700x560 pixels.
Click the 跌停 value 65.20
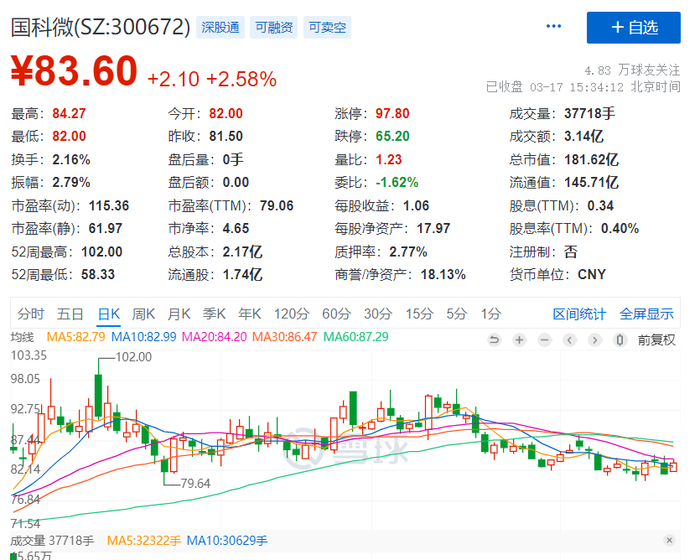pos(392,136)
